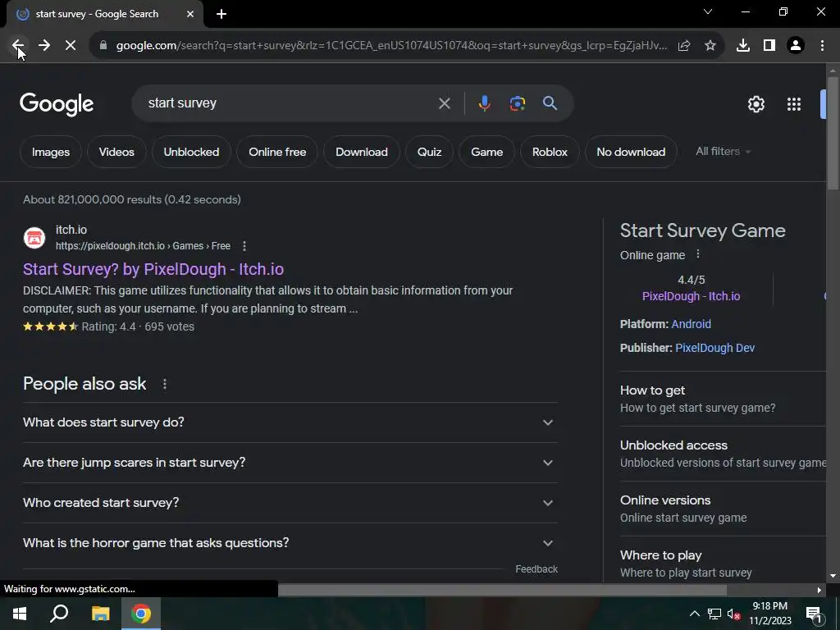This screenshot has height=630, width=840.
Task: Open the Chrome profile avatar
Action: click(796, 46)
